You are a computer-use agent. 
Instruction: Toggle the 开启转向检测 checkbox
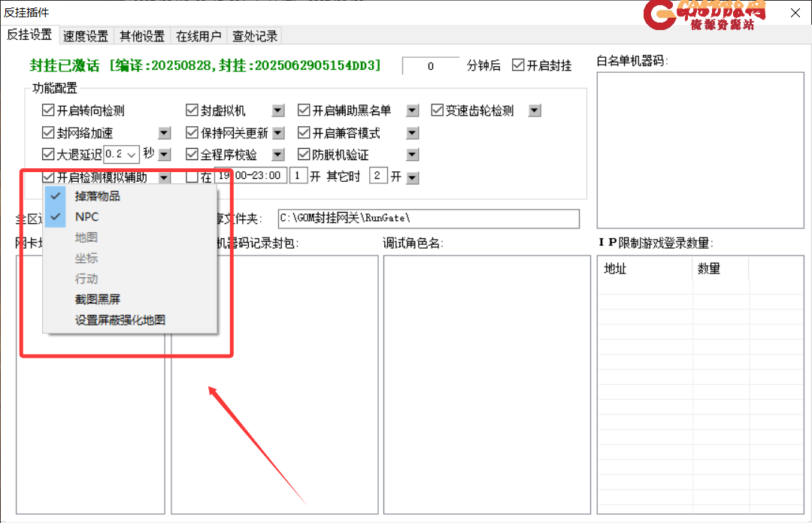point(49,111)
